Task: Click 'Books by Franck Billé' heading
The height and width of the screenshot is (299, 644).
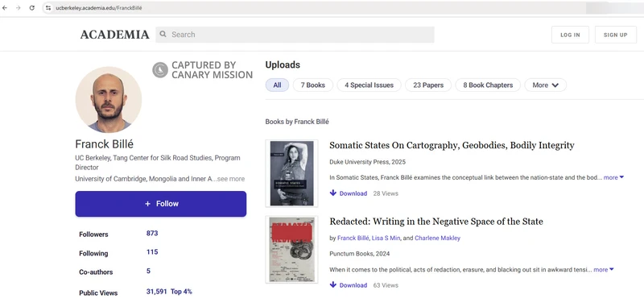Action: click(x=297, y=122)
